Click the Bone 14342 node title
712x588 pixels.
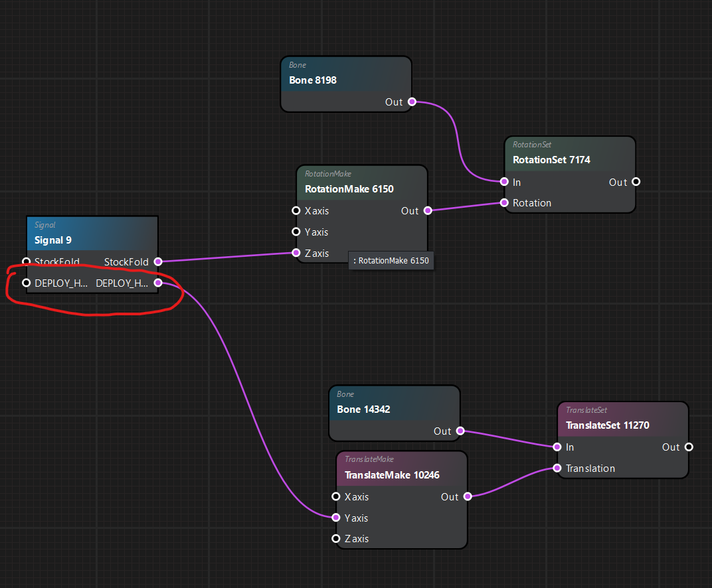(363, 409)
